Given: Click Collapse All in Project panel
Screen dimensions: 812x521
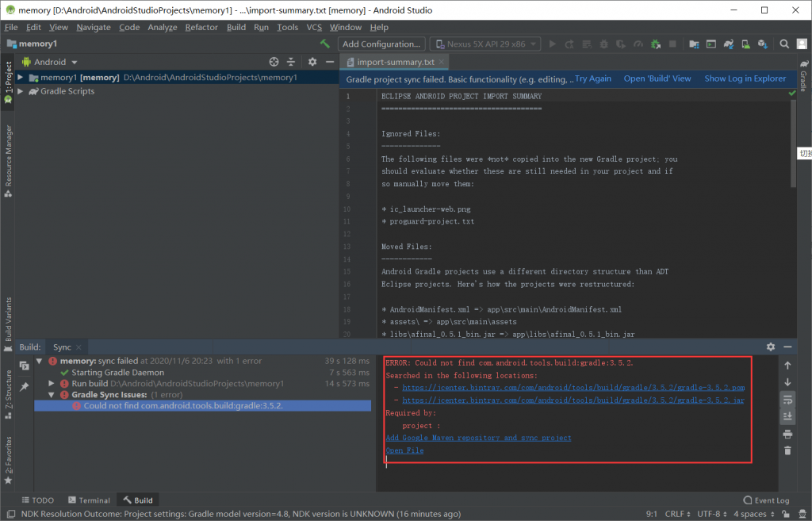Looking at the screenshot, I should pyautogui.click(x=291, y=62).
